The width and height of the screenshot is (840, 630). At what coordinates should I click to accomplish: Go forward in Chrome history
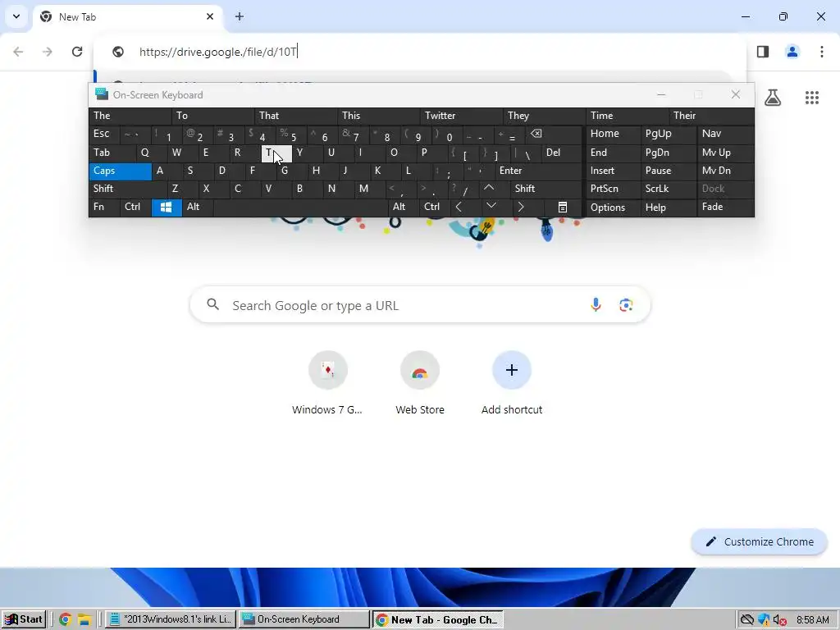click(x=48, y=52)
